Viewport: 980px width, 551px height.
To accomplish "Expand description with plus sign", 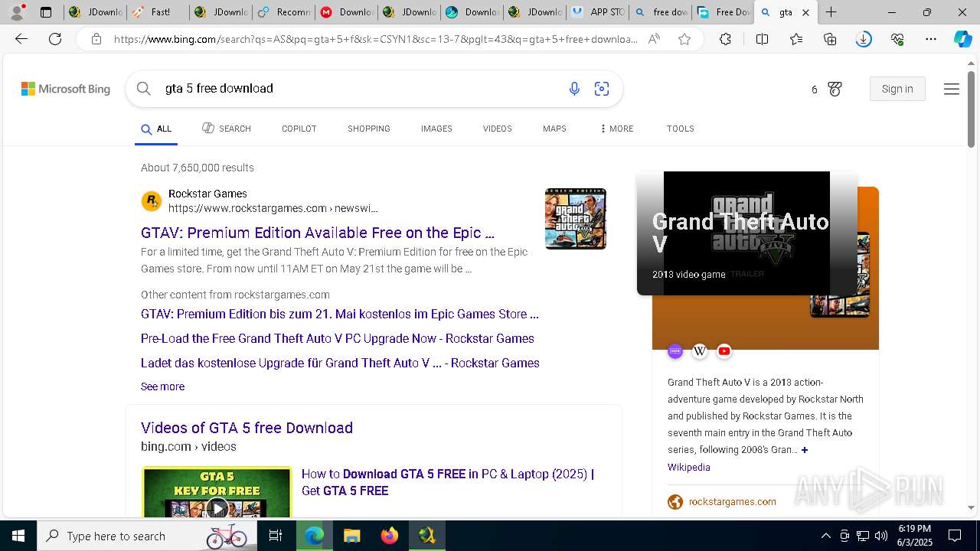I will pos(805,450).
